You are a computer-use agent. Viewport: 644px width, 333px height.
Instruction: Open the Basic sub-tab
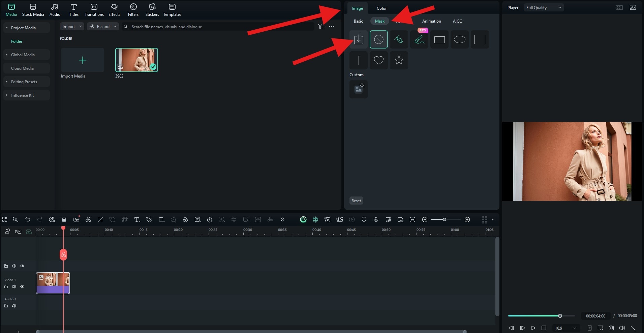tap(358, 21)
